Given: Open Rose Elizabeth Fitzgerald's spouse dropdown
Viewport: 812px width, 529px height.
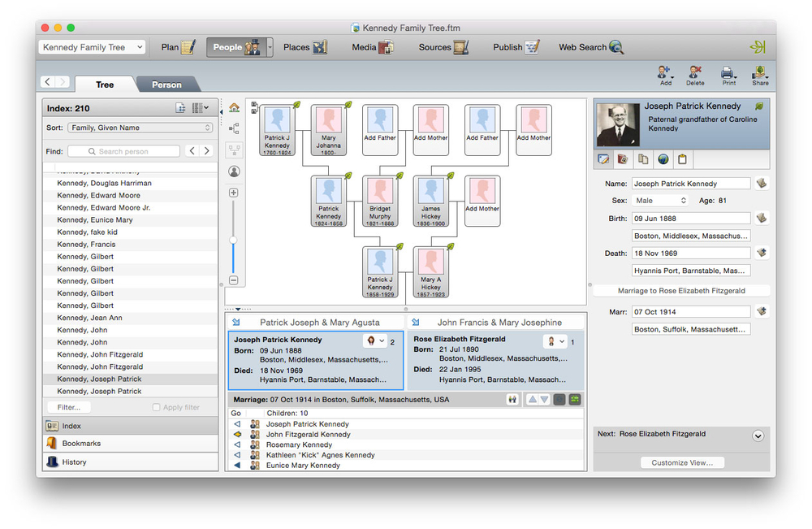Looking at the screenshot, I should coord(555,341).
